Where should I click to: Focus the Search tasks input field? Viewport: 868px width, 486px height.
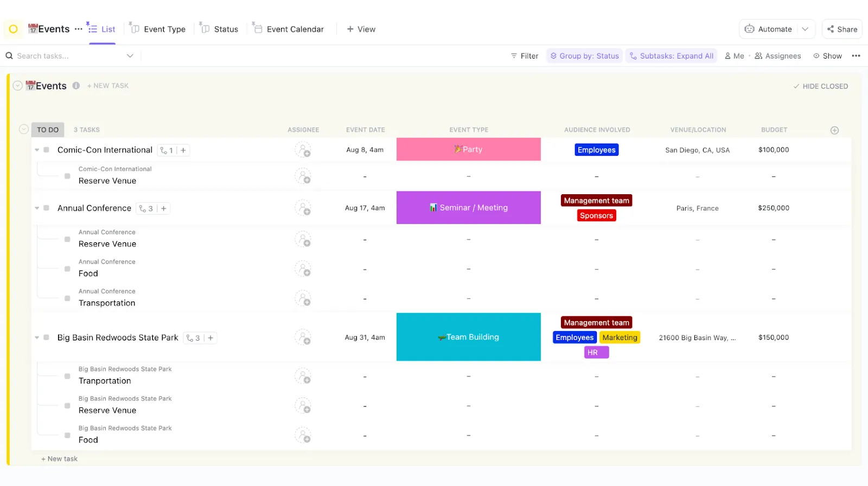69,56
